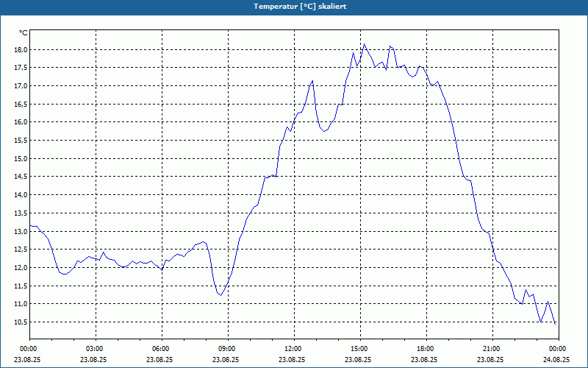
Task: Click the '21:00' time label
Action: click(x=492, y=349)
